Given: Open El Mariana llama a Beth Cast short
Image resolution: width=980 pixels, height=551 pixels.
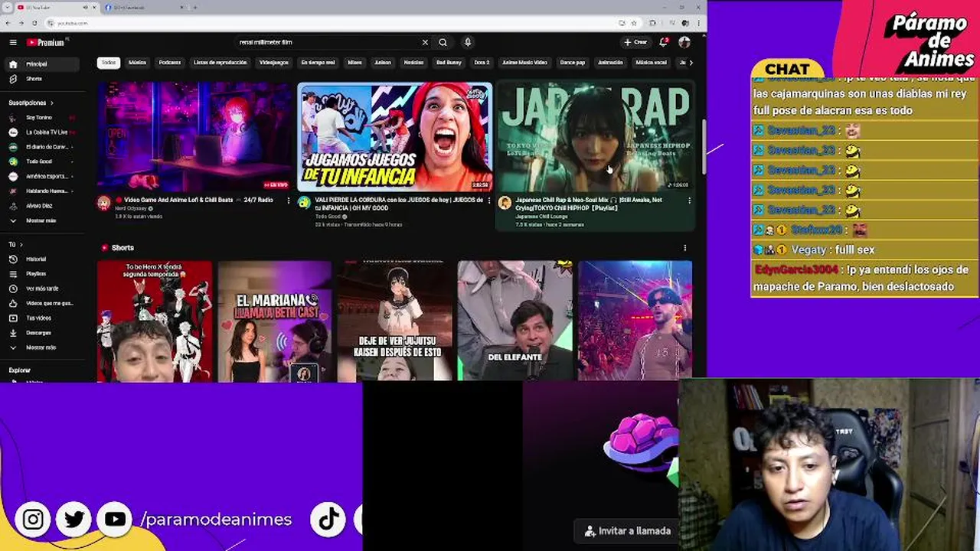Looking at the screenshot, I should (275, 321).
